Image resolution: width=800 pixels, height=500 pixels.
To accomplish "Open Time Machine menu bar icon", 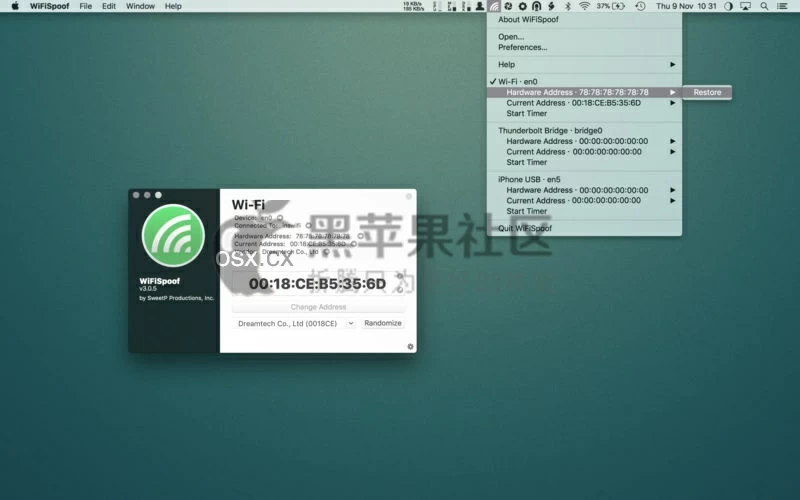I will 640,6.
